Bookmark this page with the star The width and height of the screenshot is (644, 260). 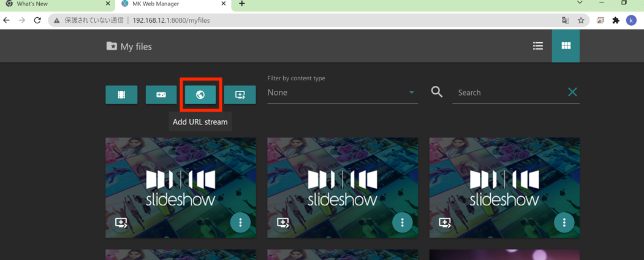pos(581,20)
